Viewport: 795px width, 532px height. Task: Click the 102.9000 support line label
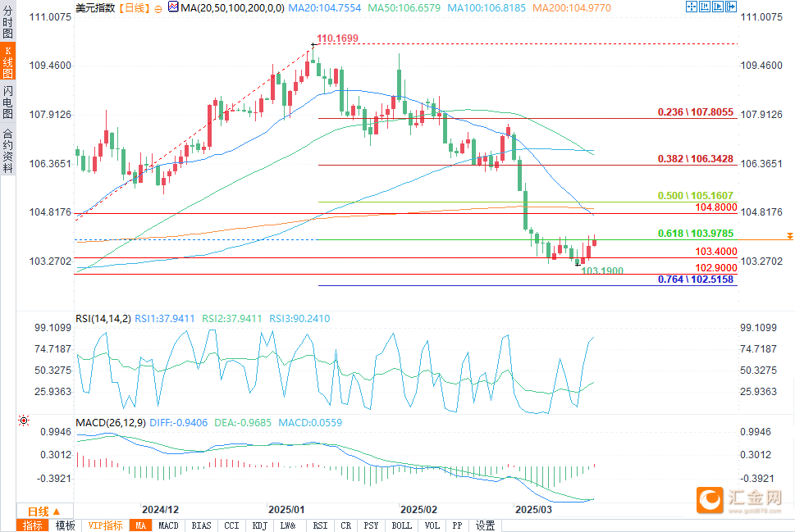coord(716,267)
